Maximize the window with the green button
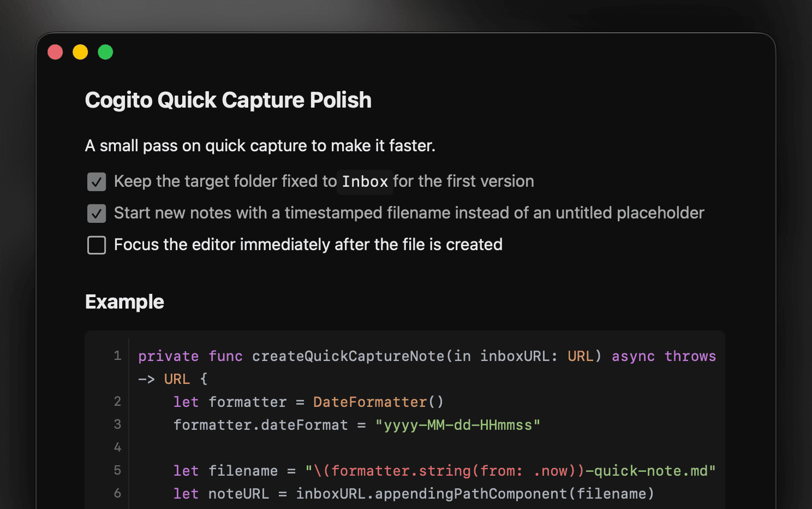 click(105, 52)
